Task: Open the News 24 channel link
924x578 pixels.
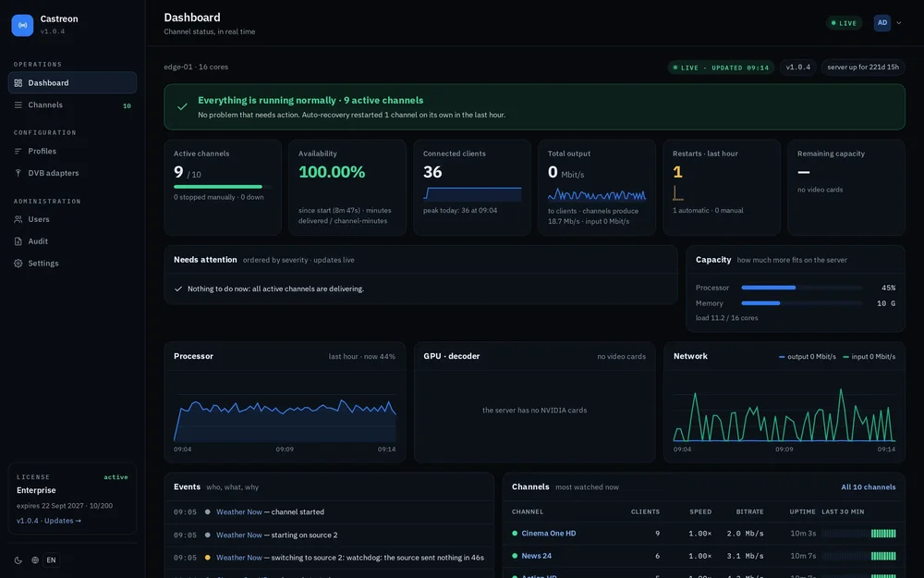Action: 536,556
